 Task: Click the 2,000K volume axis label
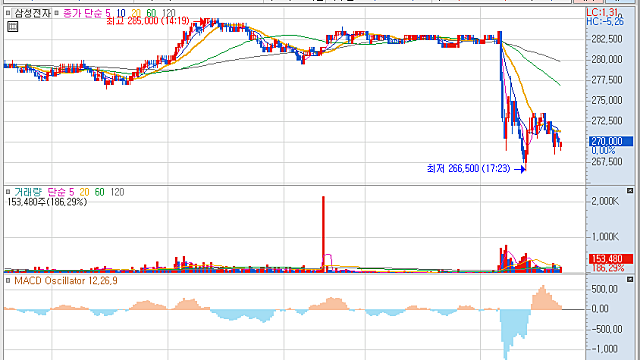pos(606,201)
